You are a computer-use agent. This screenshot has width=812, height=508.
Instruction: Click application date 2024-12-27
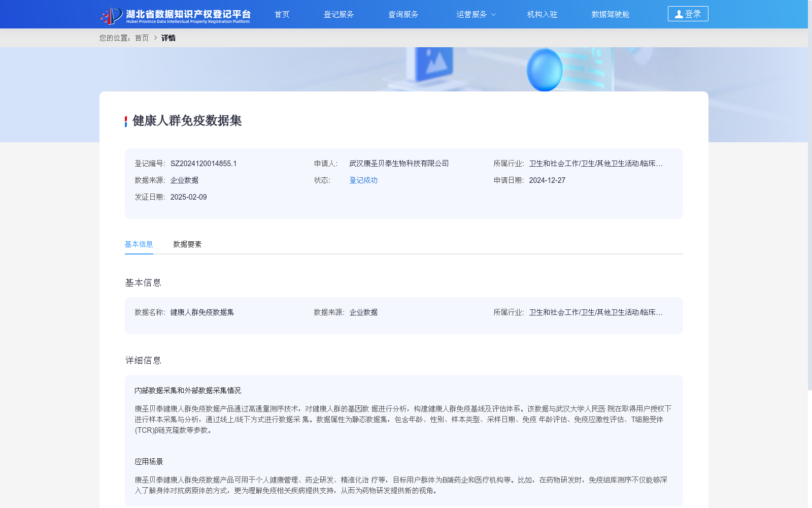tap(547, 180)
